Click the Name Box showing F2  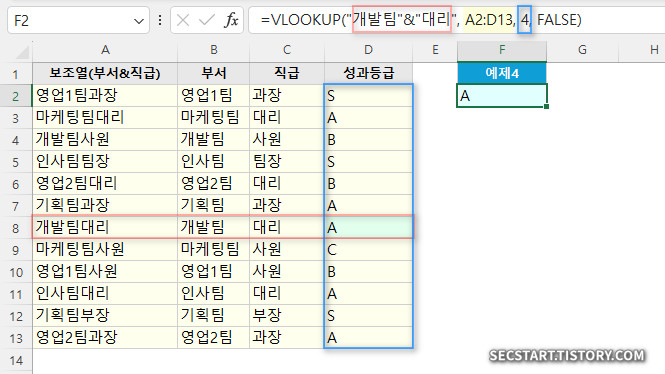click(x=78, y=20)
